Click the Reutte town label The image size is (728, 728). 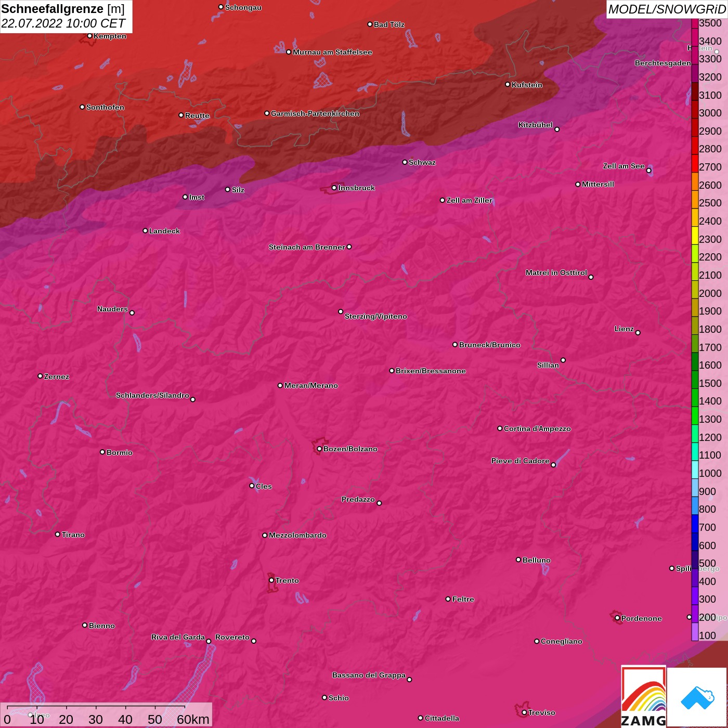point(197,115)
